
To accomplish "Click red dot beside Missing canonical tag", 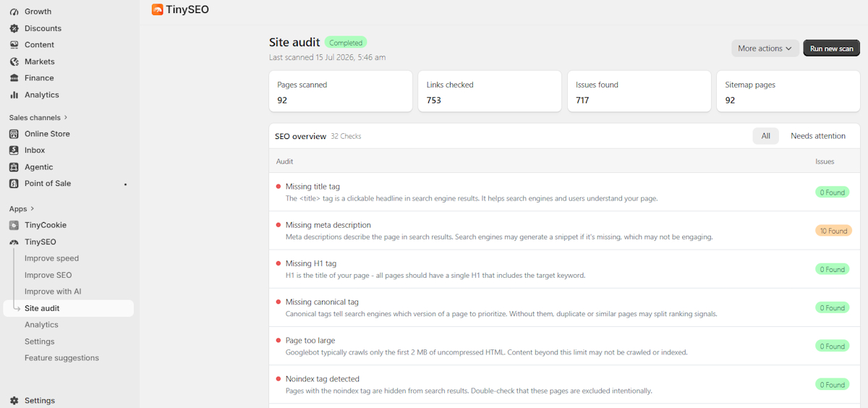I will click(278, 302).
